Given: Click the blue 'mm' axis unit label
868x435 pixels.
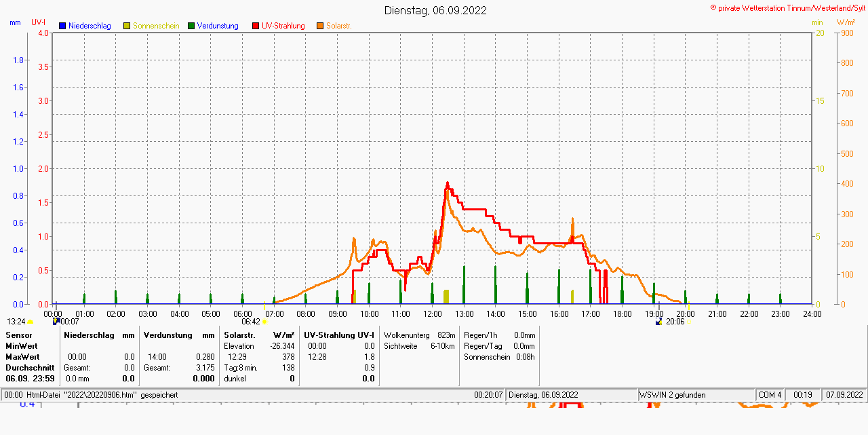Looking at the screenshot, I should (15, 22).
